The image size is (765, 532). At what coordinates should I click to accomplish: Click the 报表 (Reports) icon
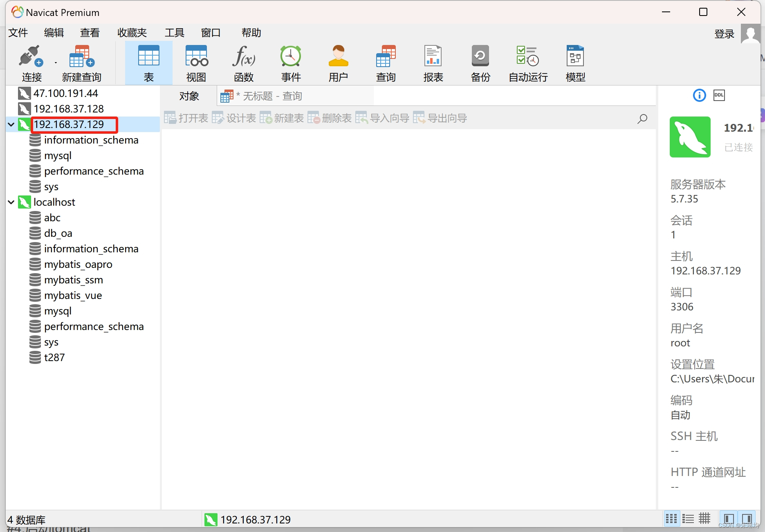433,61
